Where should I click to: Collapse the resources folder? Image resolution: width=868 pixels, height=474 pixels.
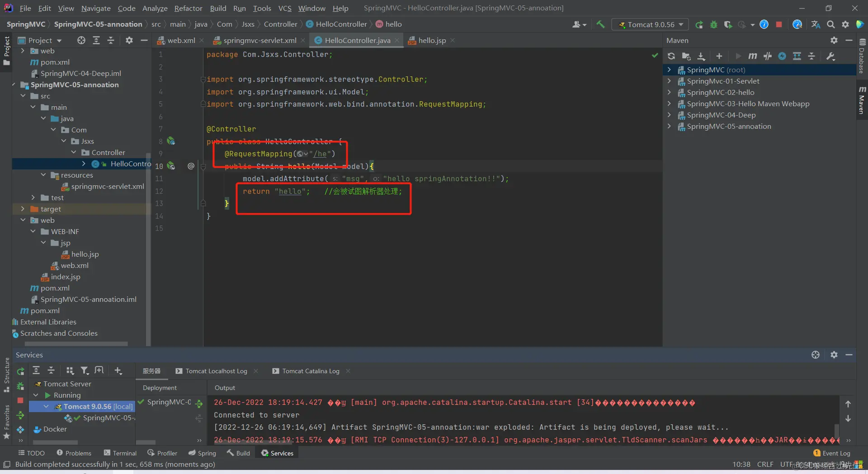point(43,175)
